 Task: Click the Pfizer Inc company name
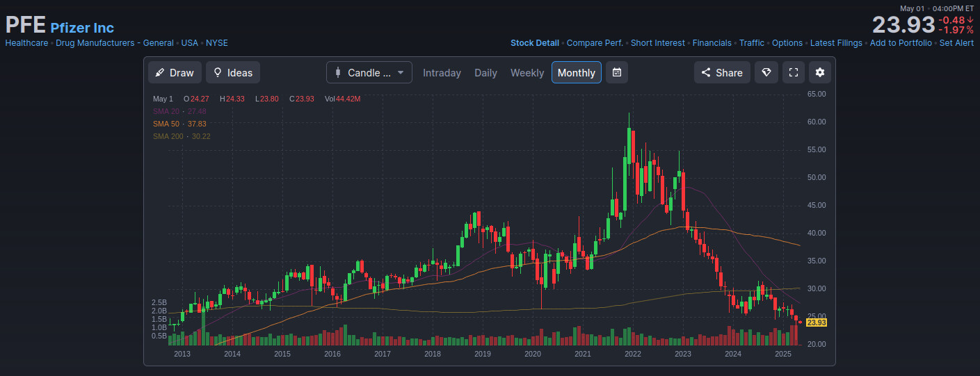[x=82, y=28]
